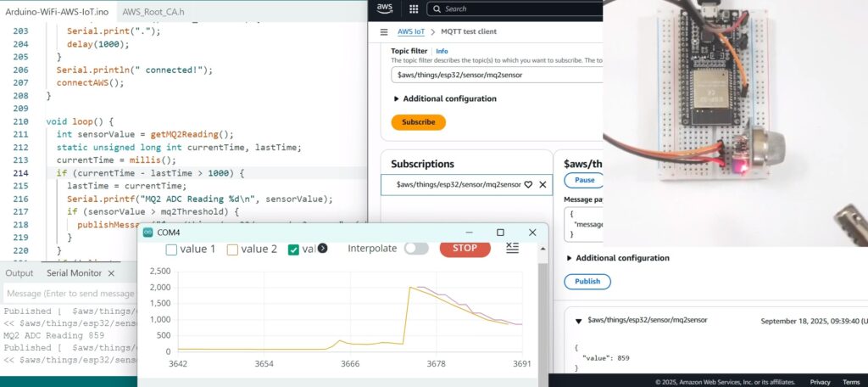Viewport: 868px width, 387px height.
Task: Turn on the Interpolate toggle
Action: [x=415, y=249]
